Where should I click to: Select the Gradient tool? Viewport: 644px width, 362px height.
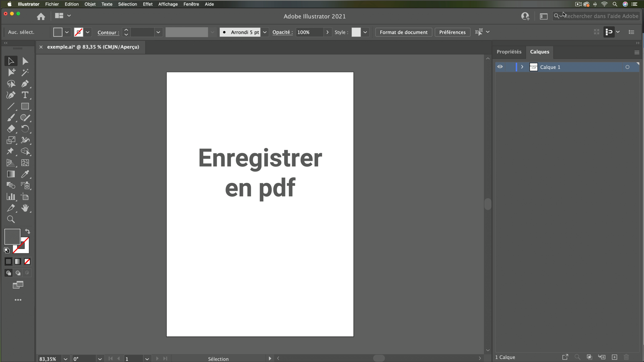click(11, 174)
